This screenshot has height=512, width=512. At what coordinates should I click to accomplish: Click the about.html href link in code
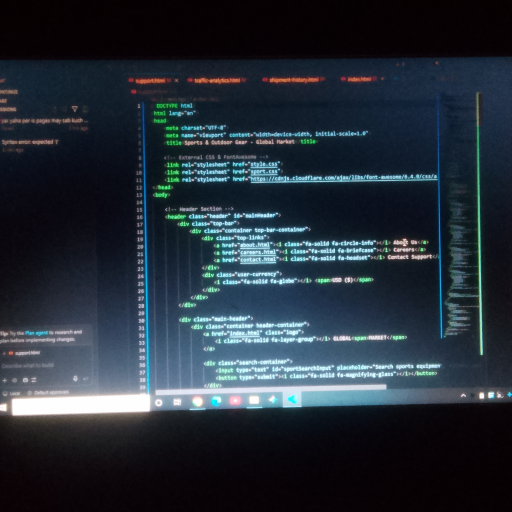[255, 245]
